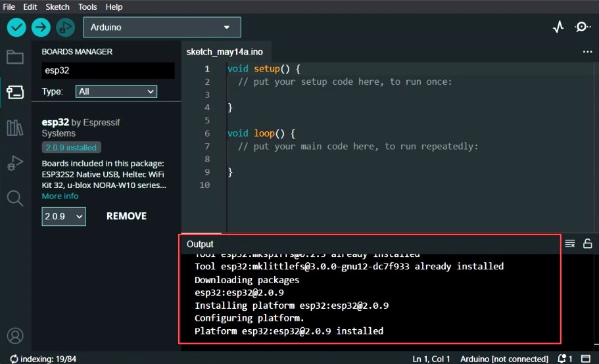This screenshot has width=599, height=364.
Task: Click the mklittlefs already installed output line
Action: tap(349, 266)
